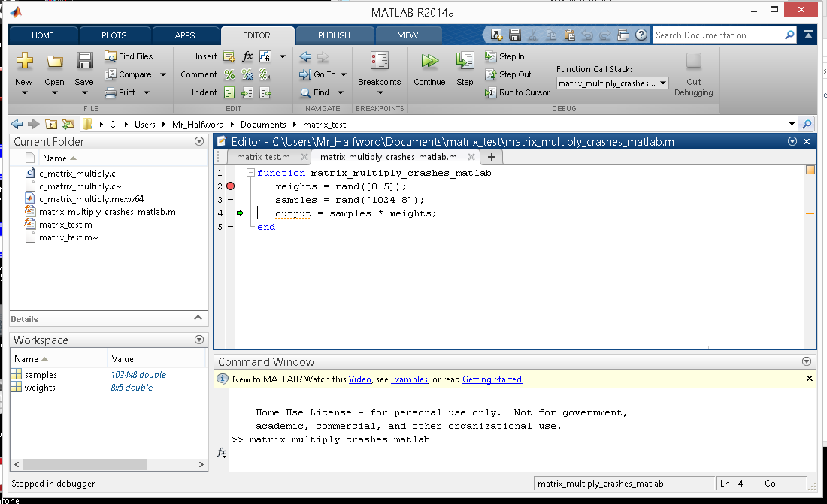Viewport: 827px width, 504px height.
Task: Set breakpoint at line 5 dash
Action: click(231, 227)
